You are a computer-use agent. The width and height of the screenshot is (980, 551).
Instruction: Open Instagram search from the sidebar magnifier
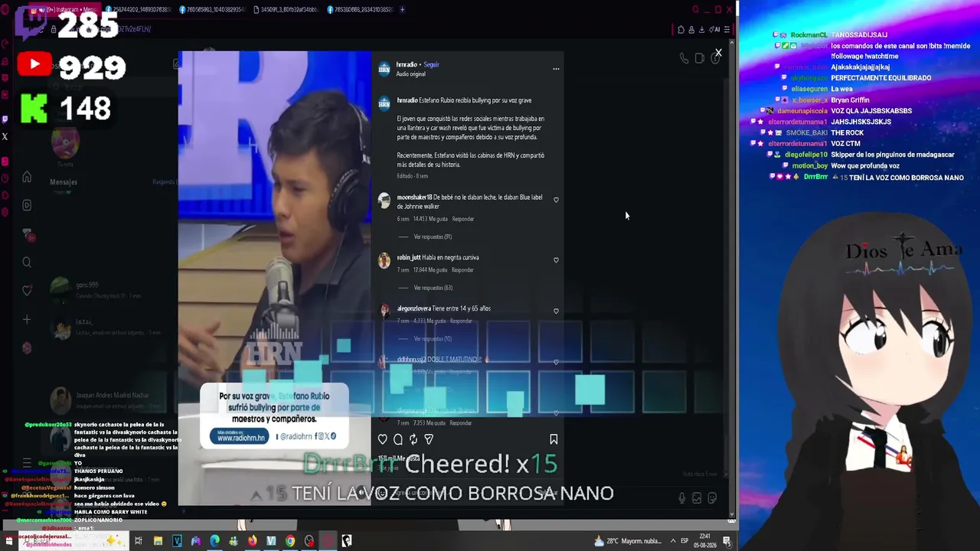pyautogui.click(x=27, y=262)
